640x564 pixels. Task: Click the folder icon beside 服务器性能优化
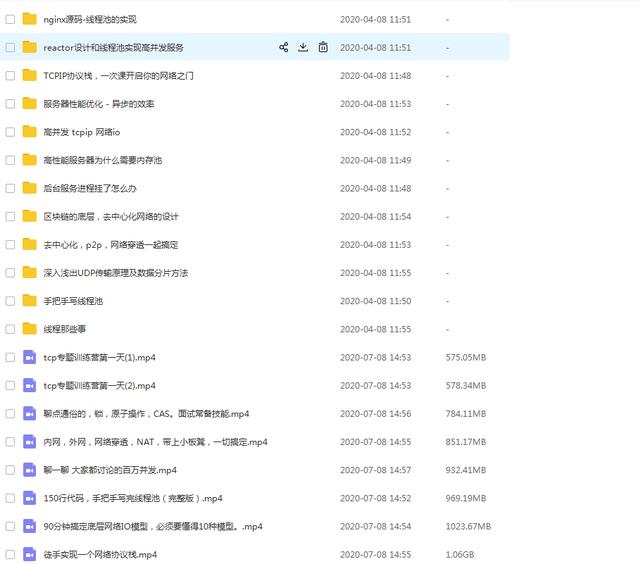pos(29,104)
